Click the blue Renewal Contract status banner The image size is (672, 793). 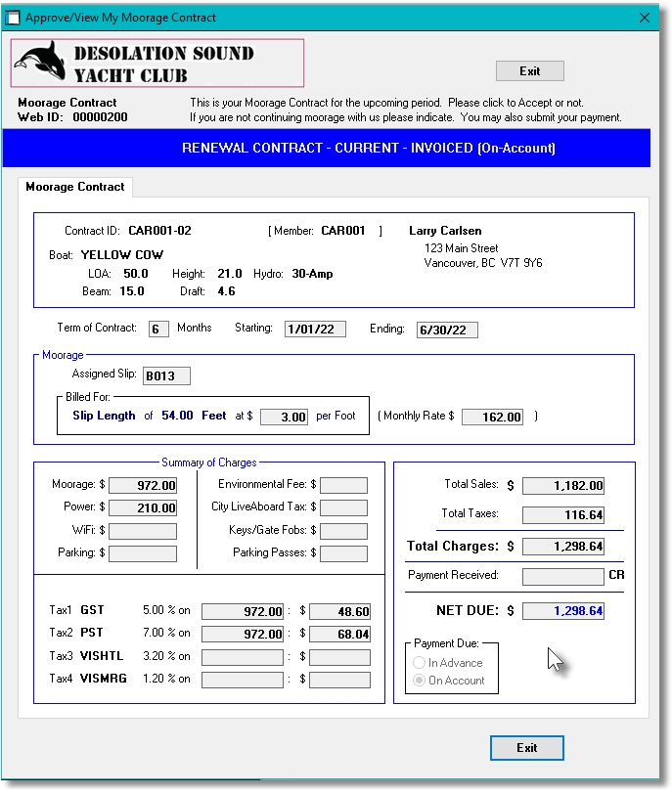click(x=327, y=148)
